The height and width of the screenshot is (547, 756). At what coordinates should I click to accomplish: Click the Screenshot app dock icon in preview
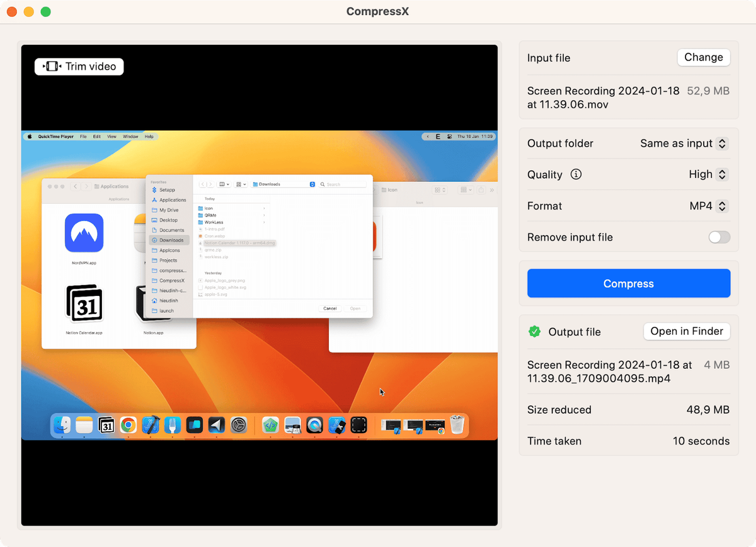(358, 425)
